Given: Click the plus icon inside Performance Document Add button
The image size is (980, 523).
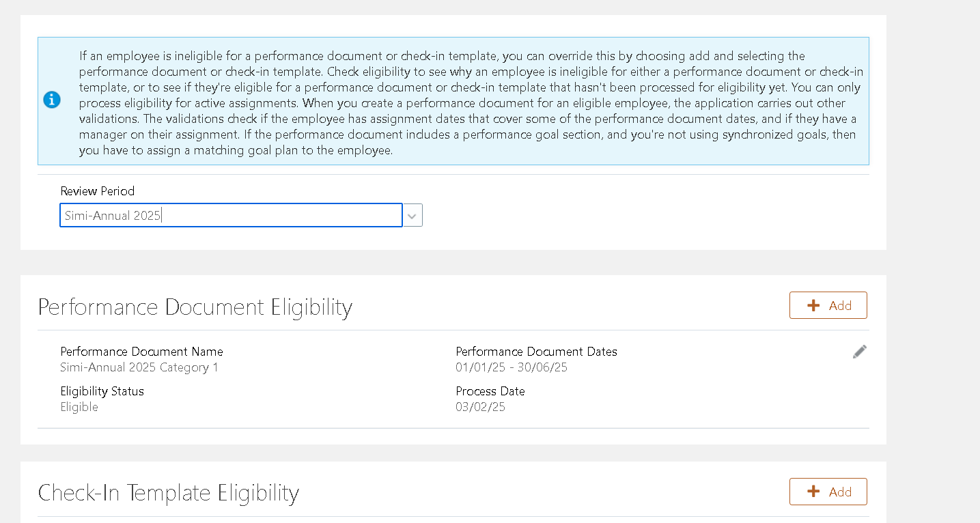Looking at the screenshot, I should tap(813, 305).
